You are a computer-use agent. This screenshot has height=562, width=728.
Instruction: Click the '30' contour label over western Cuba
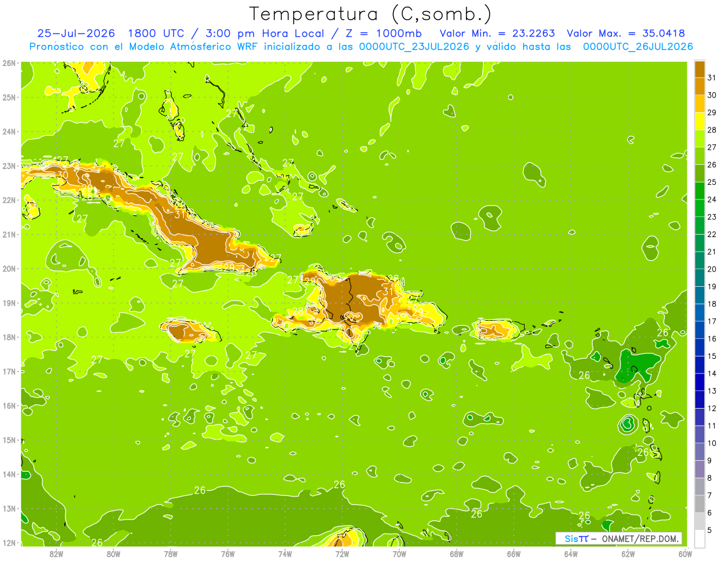tap(62, 175)
